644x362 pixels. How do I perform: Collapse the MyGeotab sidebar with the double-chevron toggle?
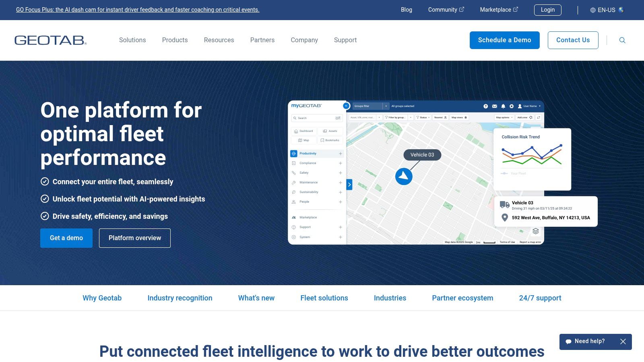(x=345, y=106)
